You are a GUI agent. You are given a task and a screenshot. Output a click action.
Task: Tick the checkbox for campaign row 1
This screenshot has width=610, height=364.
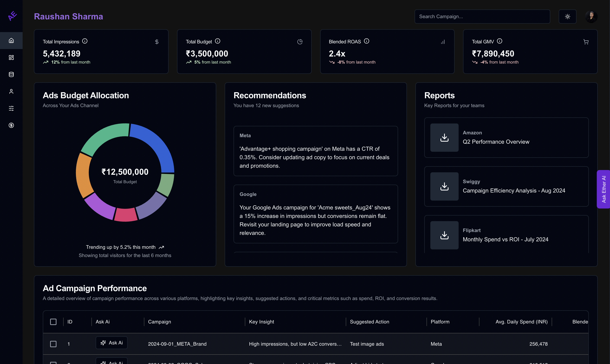53,344
